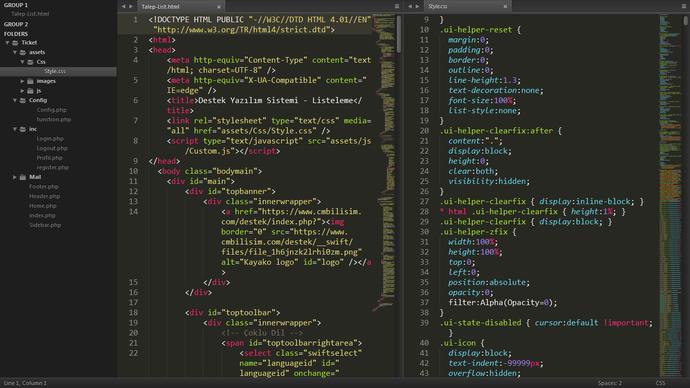Click the assets folder icon
The image size is (690, 388).
(22, 52)
